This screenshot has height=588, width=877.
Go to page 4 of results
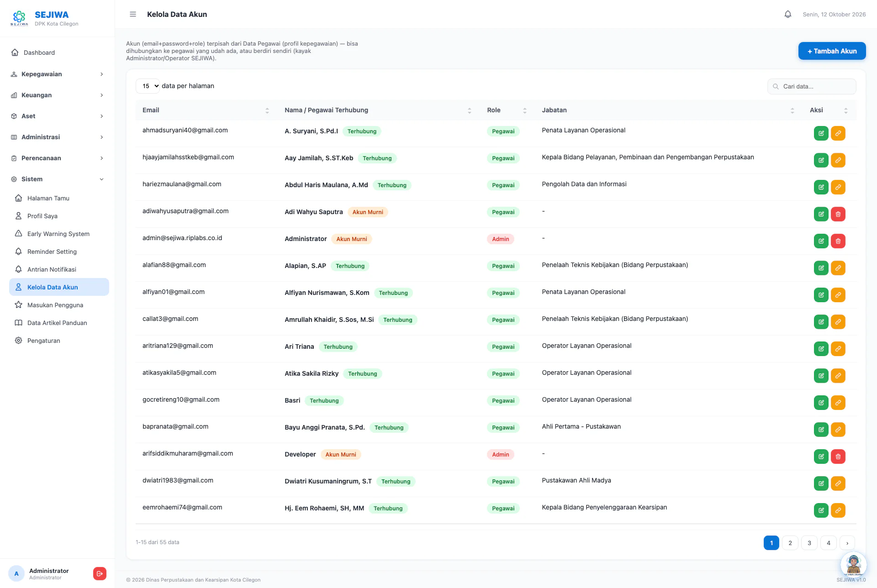click(x=829, y=543)
